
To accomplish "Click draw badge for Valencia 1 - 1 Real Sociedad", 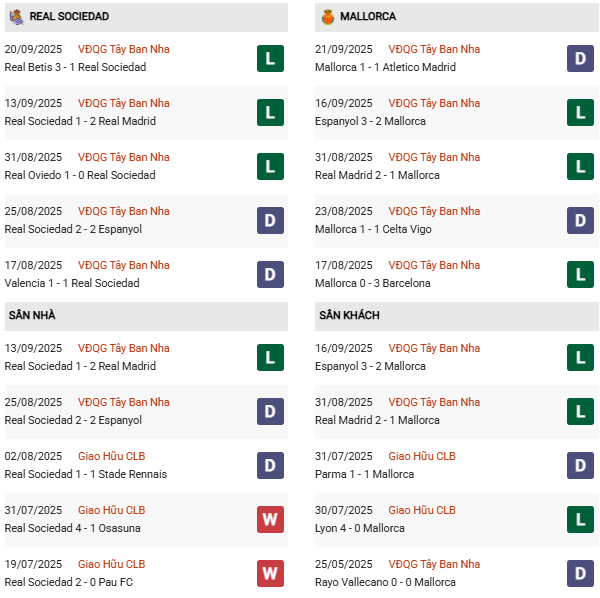I will (x=270, y=275).
